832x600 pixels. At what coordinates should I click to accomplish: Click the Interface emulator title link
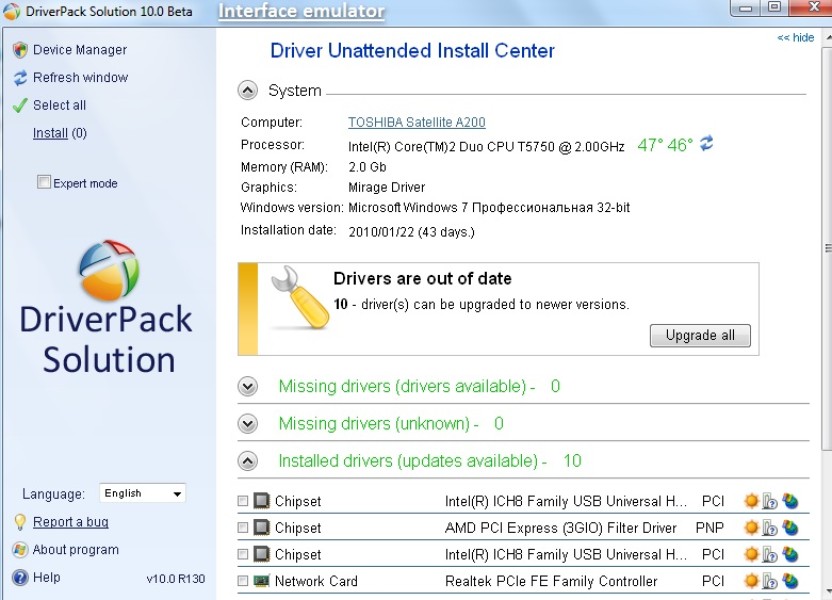tap(301, 11)
